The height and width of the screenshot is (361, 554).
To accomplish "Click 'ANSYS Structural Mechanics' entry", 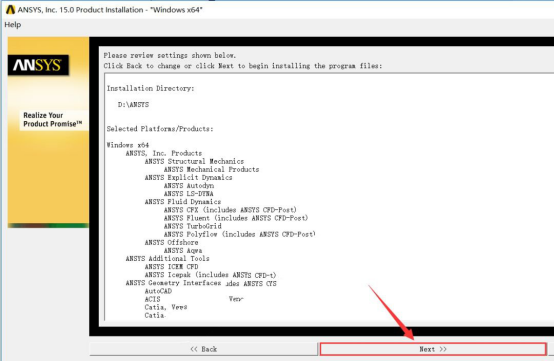I will 194,161.
